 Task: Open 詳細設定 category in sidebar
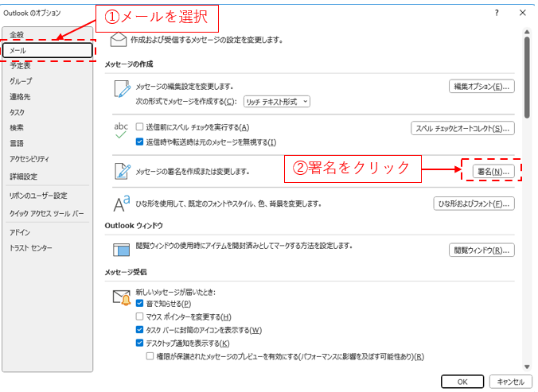point(23,177)
